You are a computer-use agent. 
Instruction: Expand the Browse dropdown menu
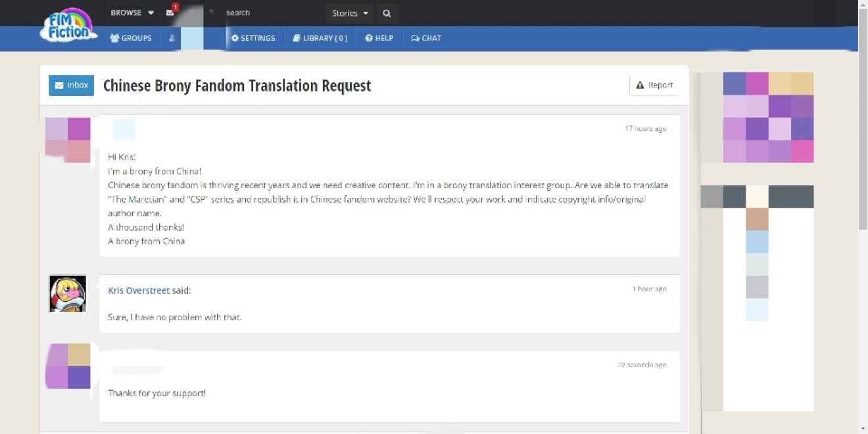pyautogui.click(x=132, y=12)
